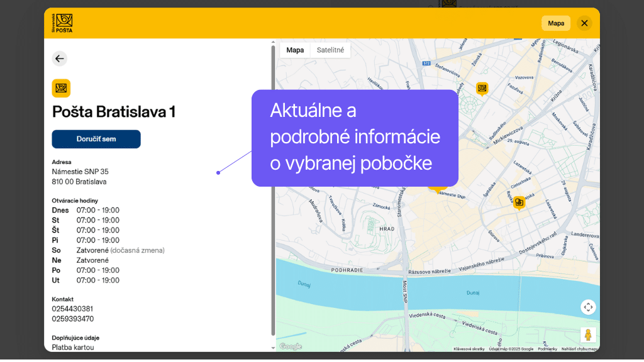
Task: Click the phone number 0254430381
Action: [72, 309]
